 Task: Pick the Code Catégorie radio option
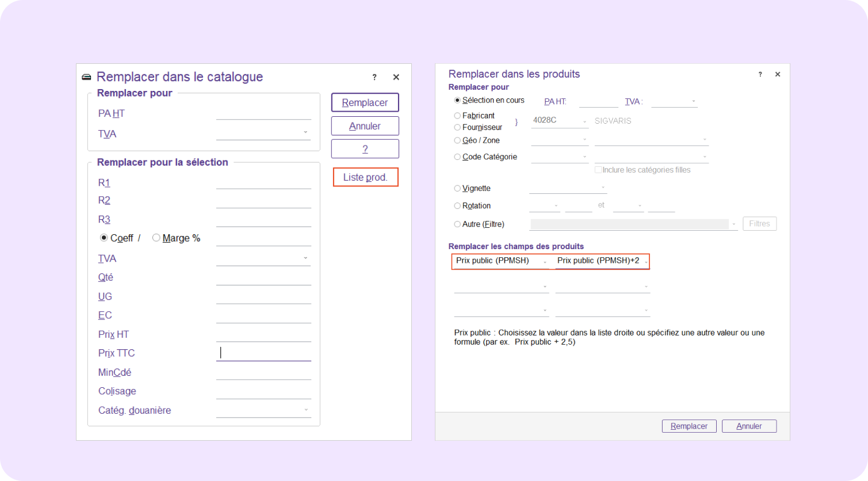pos(457,156)
